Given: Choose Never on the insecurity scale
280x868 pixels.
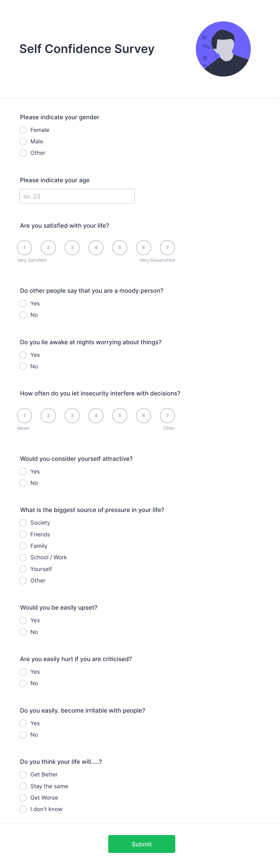Looking at the screenshot, I should pos(24,415).
